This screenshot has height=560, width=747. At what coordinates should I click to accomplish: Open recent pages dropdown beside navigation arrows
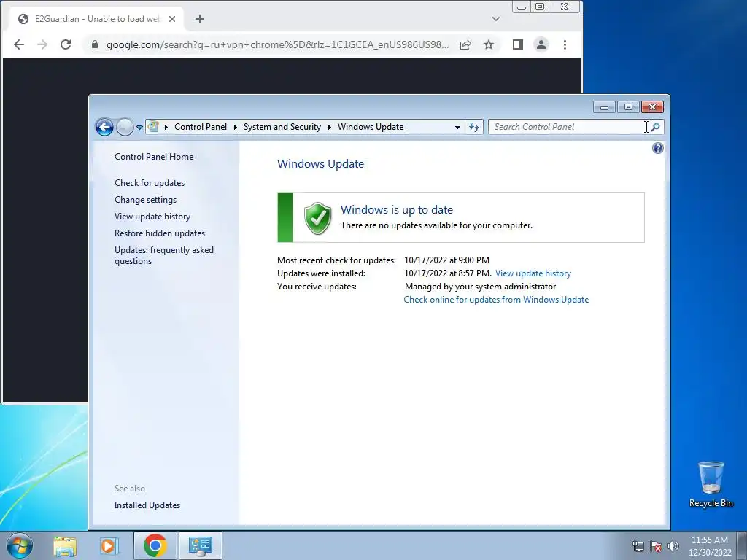point(139,127)
